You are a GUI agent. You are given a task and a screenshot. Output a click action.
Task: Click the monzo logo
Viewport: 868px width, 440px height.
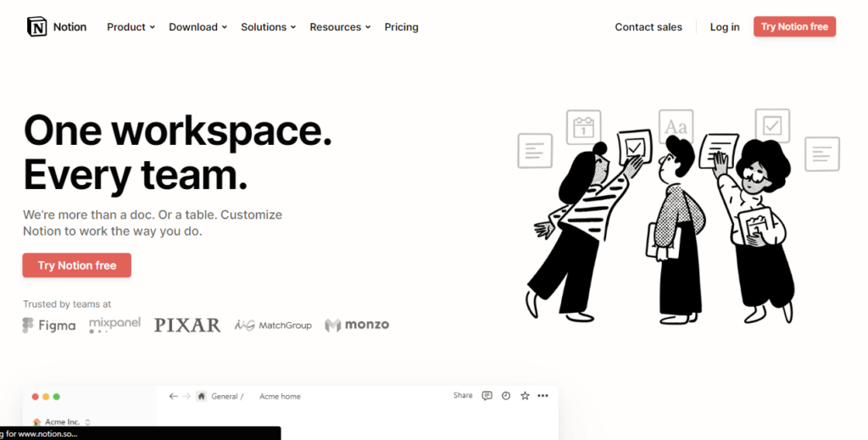357,325
